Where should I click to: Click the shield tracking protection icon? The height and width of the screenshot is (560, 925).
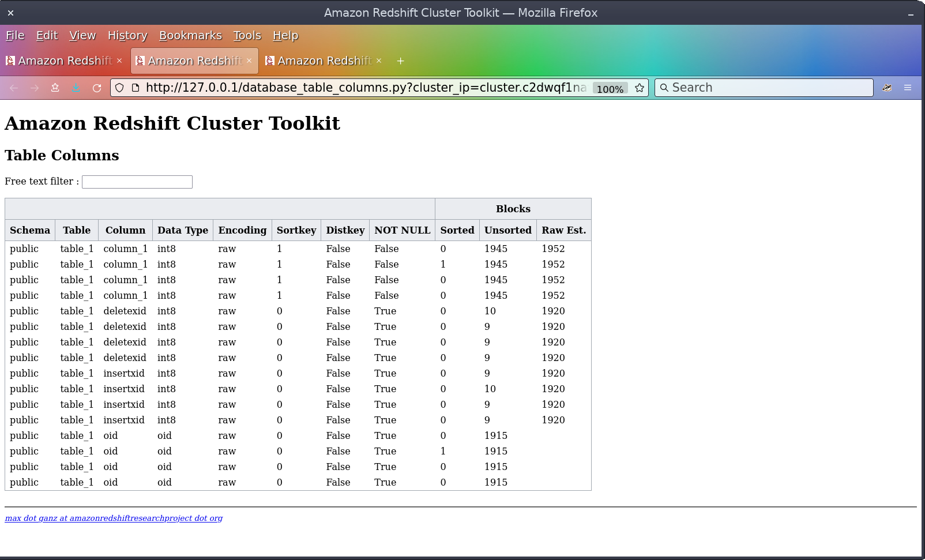[x=119, y=88]
